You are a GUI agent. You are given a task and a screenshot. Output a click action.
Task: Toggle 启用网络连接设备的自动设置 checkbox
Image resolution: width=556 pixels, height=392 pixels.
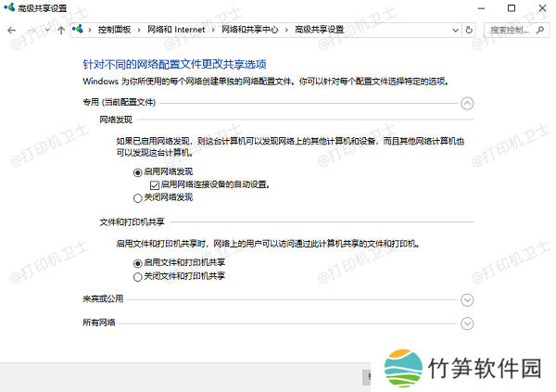coord(155,184)
